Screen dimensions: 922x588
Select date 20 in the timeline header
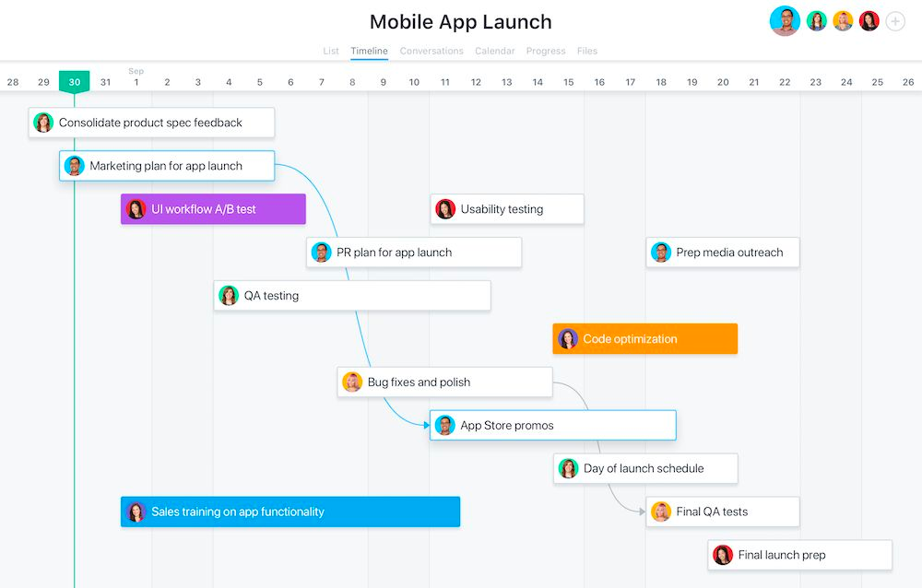click(723, 82)
